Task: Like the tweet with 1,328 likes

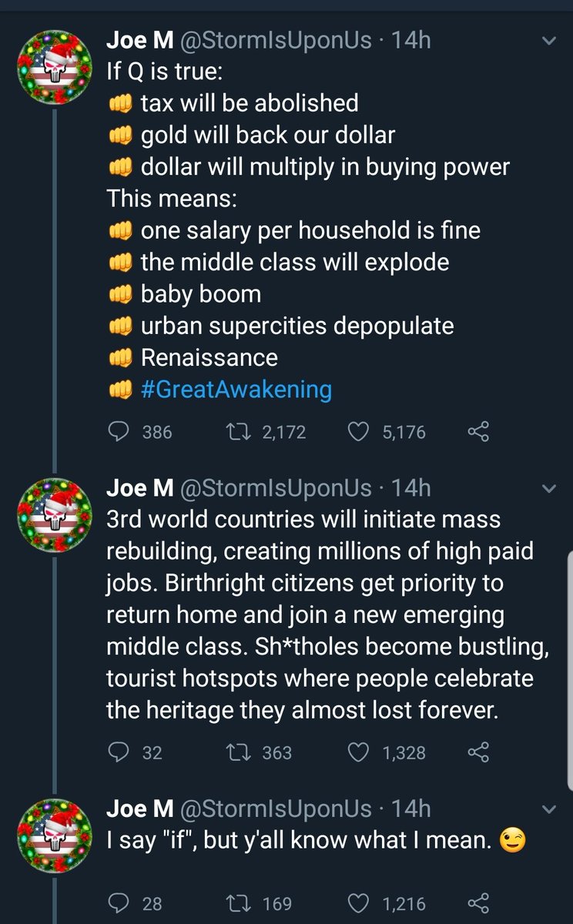Action: pos(359,752)
